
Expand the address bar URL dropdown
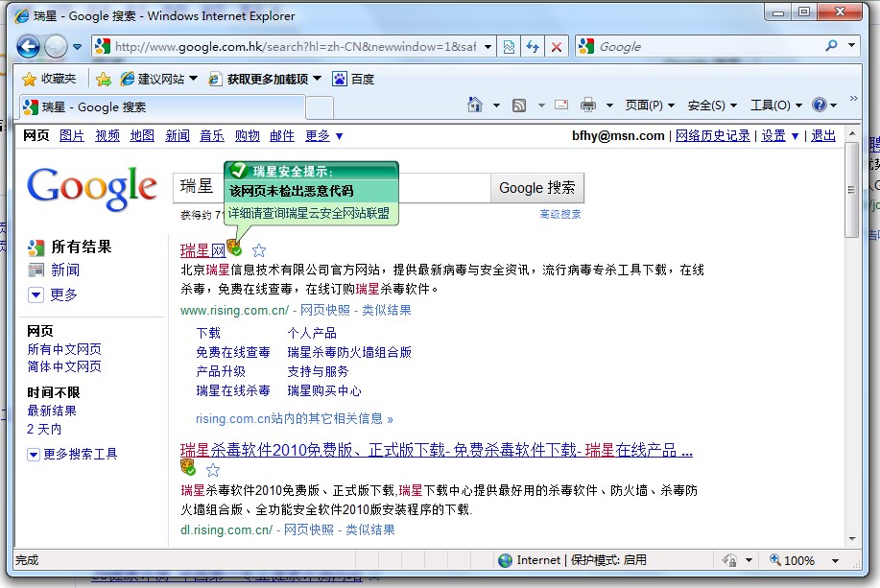coord(488,47)
